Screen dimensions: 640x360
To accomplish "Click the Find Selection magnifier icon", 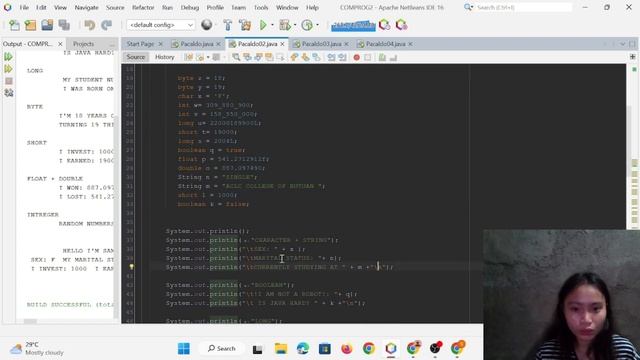I will tap(236, 58).
